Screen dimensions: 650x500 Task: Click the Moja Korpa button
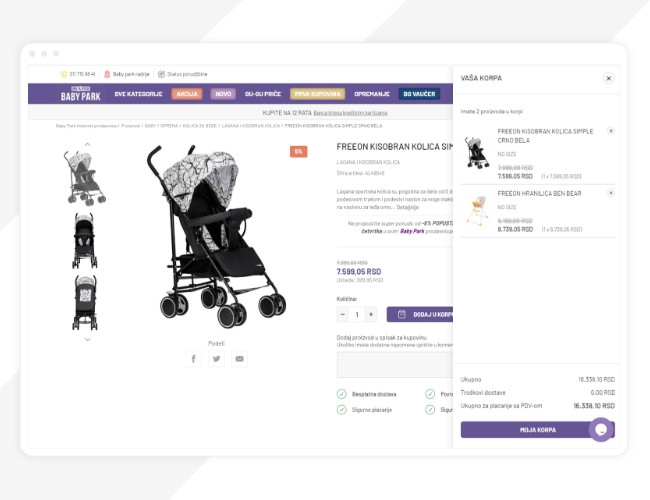coord(538,430)
